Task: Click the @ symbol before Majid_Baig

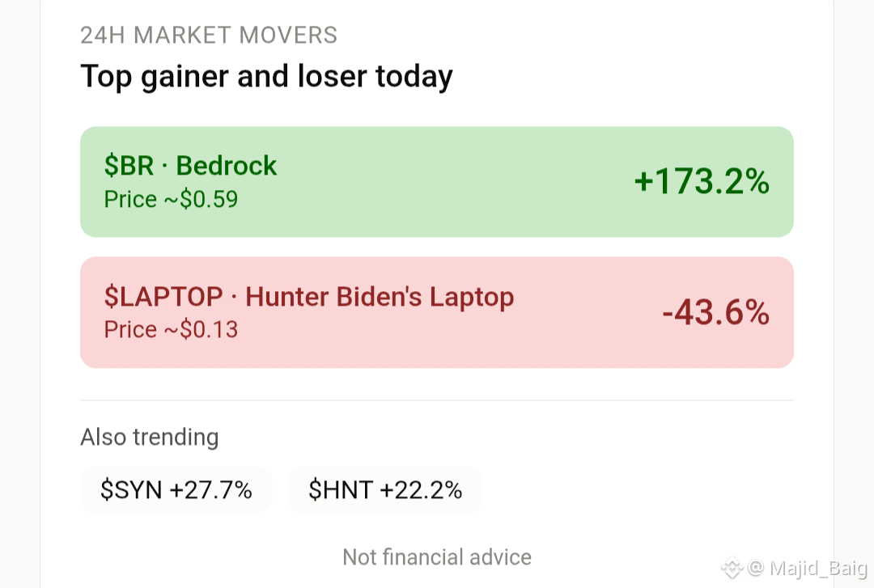Action: (756, 568)
